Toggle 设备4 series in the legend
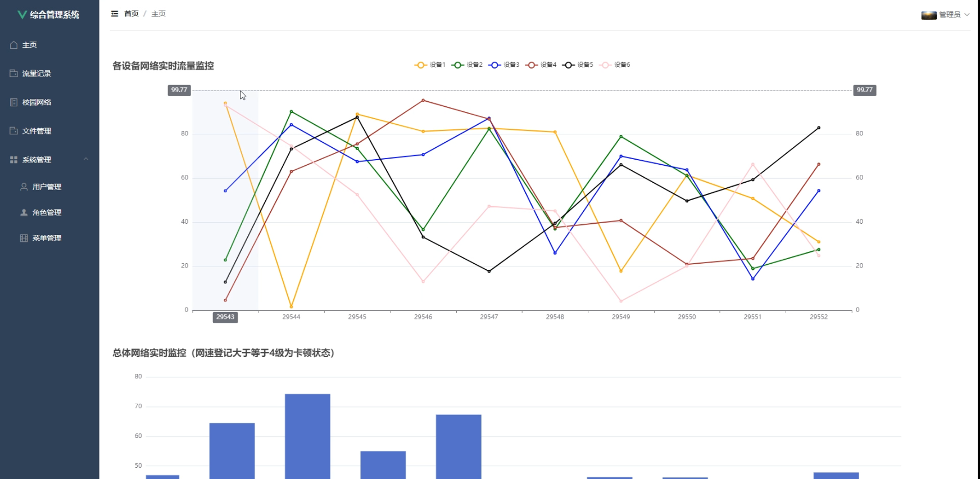Viewport: 980px width, 479px height. (x=541, y=65)
